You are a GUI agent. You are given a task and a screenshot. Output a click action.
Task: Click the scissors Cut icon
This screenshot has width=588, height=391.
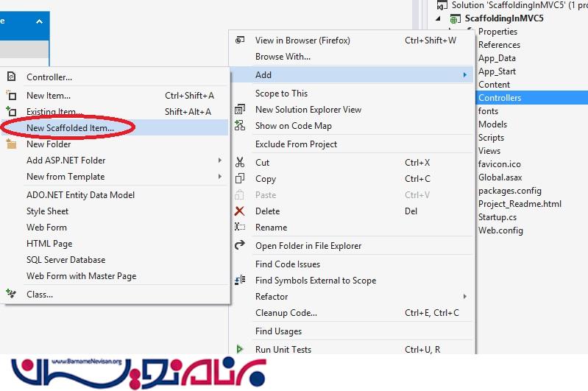click(240, 163)
